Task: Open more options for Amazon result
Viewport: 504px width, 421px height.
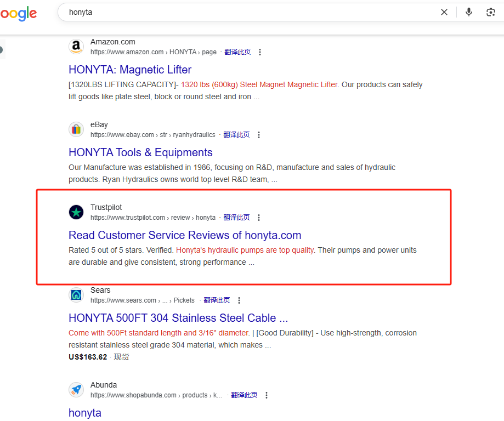Action: pyautogui.click(x=260, y=52)
